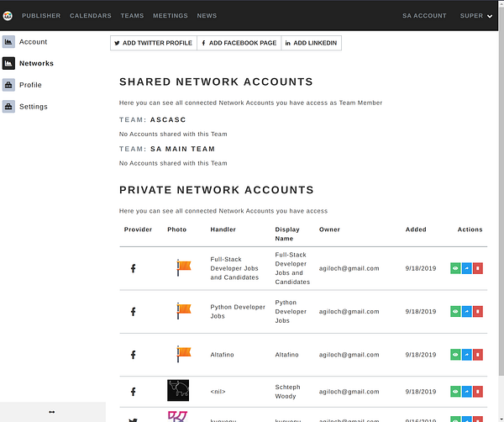Toggle visibility eye for Python Developer Jobs

coord(455,312)
